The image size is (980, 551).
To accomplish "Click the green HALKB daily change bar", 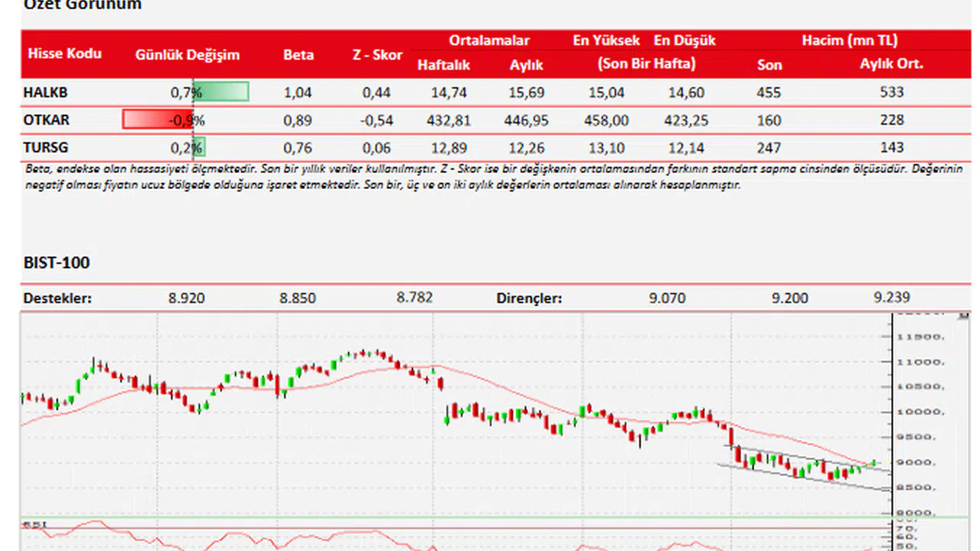I will pos(221,92).
